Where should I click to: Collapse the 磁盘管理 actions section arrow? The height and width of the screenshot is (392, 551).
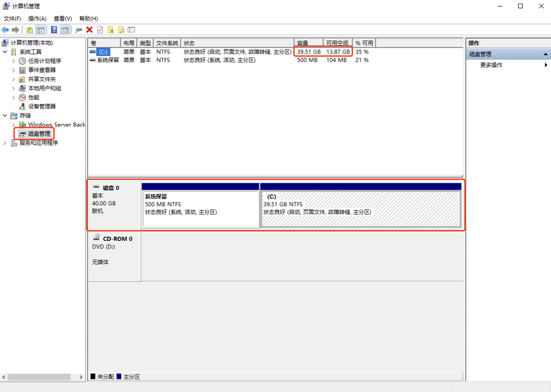546,54
